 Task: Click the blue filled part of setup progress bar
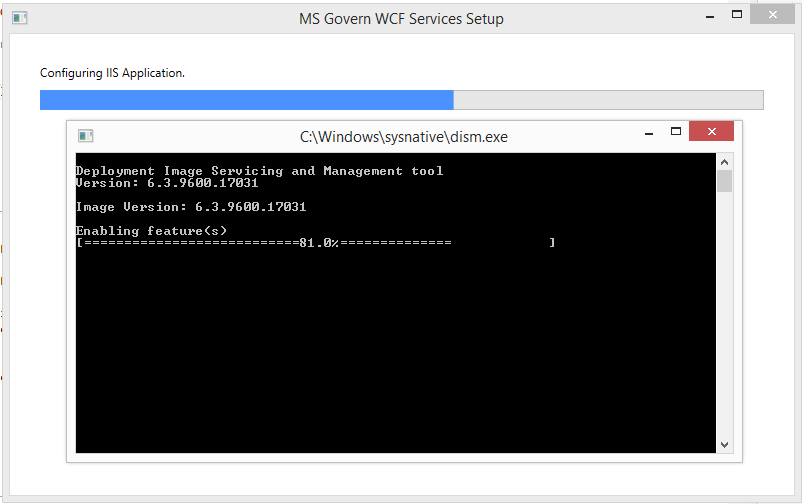246,100
